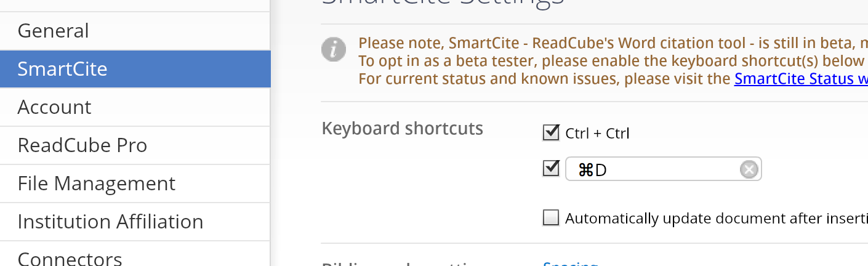
Task: Open the General settings section
Action: pyautogui.click(x=54, y=31)
